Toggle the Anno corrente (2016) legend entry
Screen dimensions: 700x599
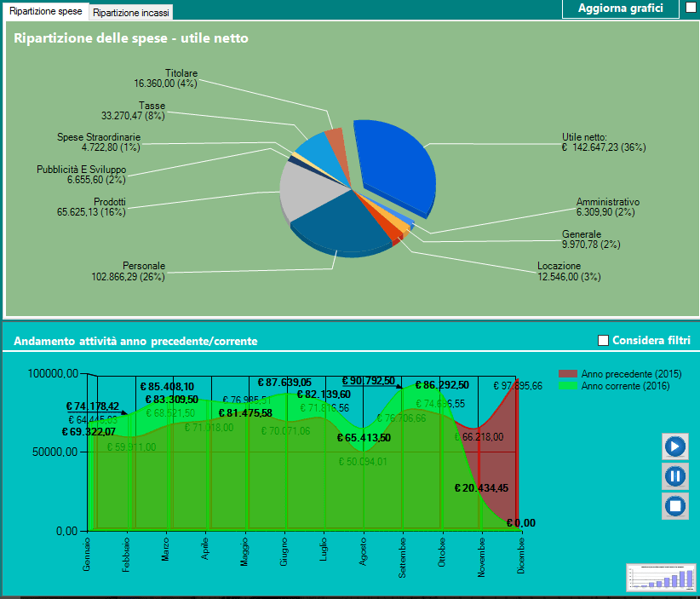click(626, 388)
